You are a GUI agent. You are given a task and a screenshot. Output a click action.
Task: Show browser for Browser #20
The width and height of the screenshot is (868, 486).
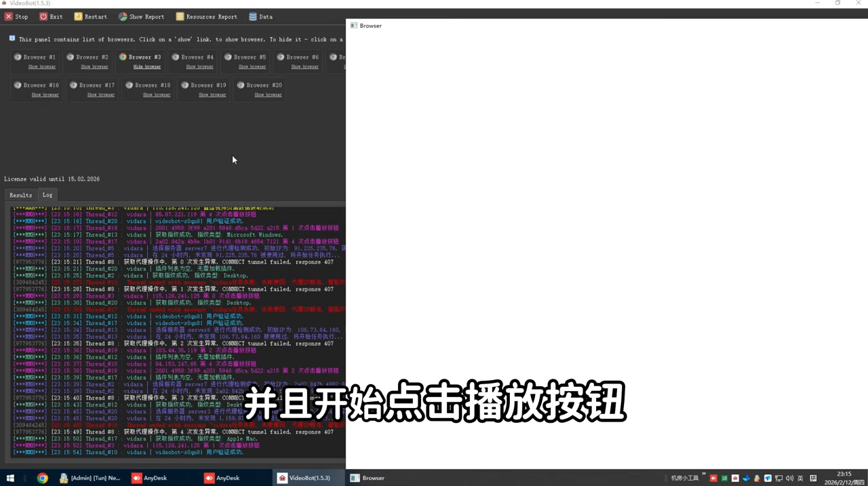click(x=268, y=94)
